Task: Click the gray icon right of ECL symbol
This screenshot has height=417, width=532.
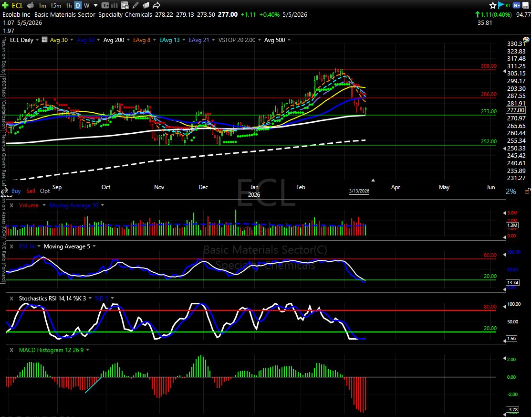Action: click(31, 5)
